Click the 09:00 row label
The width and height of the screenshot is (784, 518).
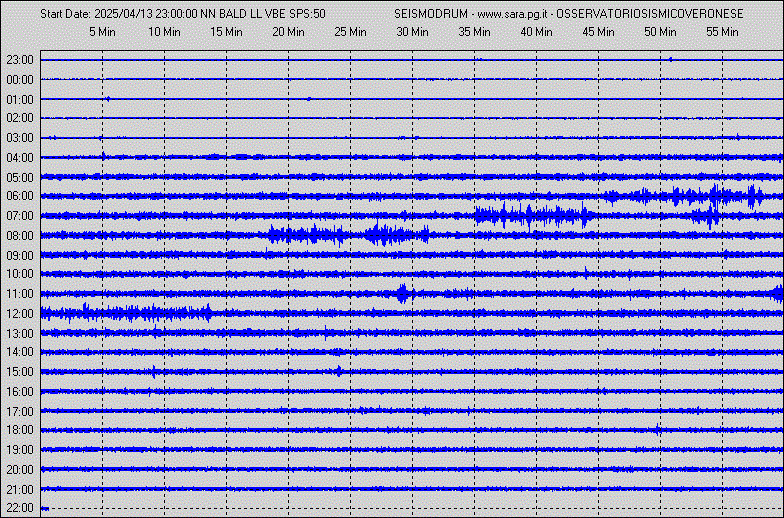[x=20, y=256]
